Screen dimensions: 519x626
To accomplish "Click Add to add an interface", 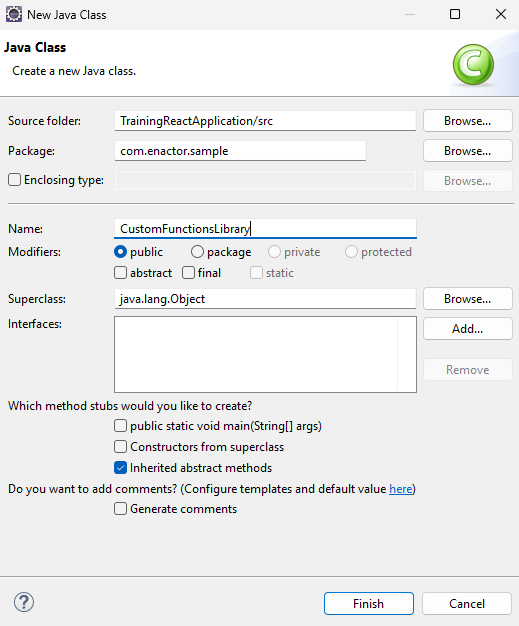I will coord(467,329).
